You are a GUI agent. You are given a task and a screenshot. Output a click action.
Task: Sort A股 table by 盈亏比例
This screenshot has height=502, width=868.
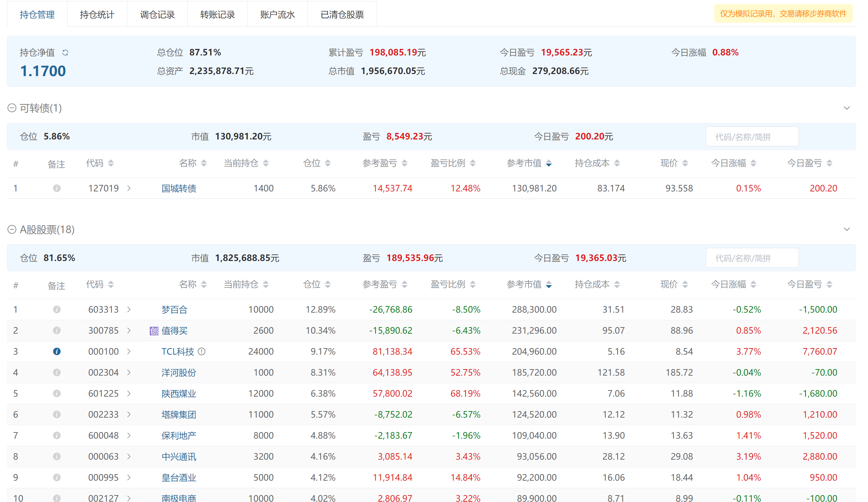click(x=473, y=285)
